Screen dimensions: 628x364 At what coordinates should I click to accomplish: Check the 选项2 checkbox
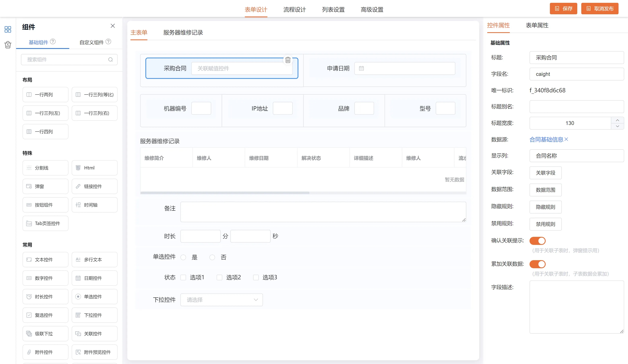point(219,277)
